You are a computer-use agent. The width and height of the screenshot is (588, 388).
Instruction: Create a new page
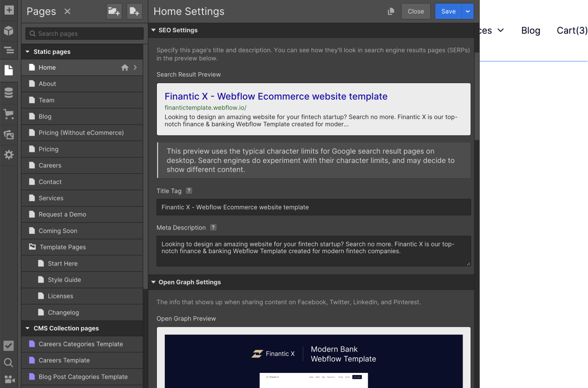(x=135, y=11)
